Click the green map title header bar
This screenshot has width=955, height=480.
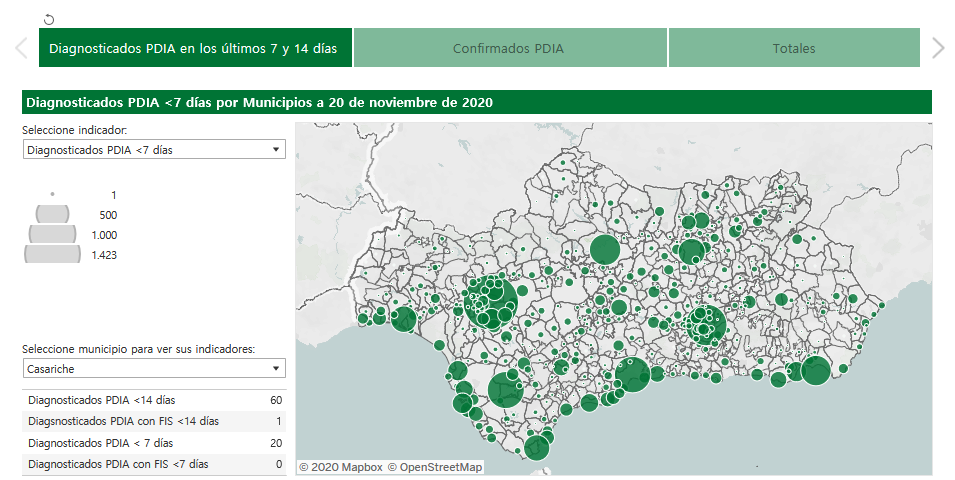pos(476,102)
